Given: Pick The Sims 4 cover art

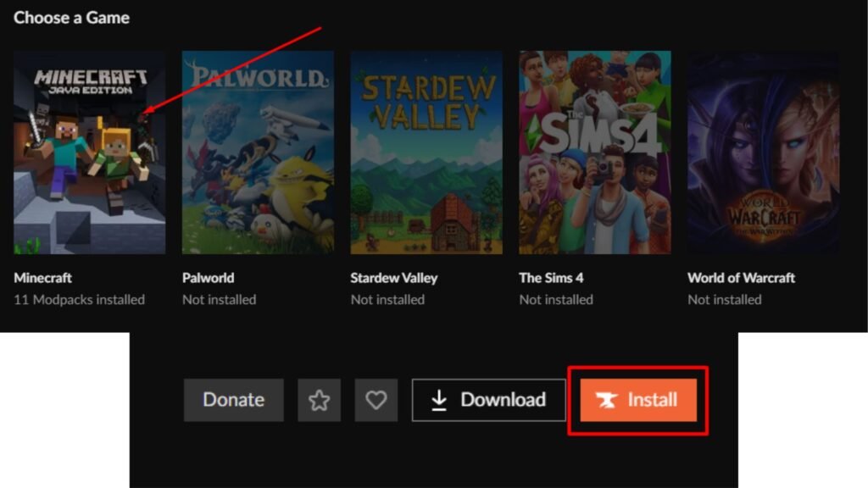Looking at the screenshot, I should 595,152.
